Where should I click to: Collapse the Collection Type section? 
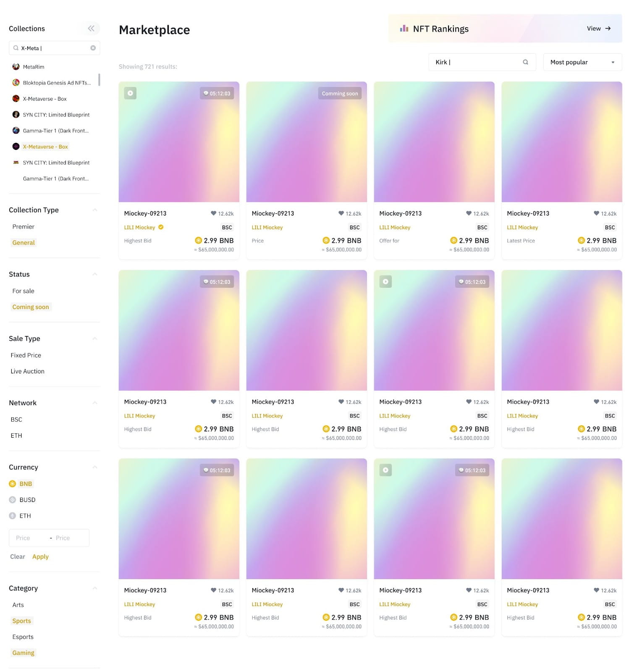[95, 210]
